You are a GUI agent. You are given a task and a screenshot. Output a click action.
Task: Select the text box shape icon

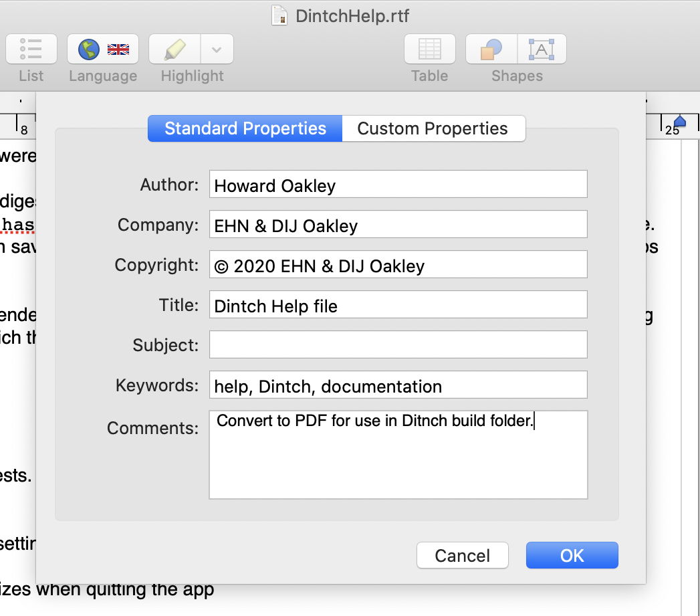click(x=541, y=49)
